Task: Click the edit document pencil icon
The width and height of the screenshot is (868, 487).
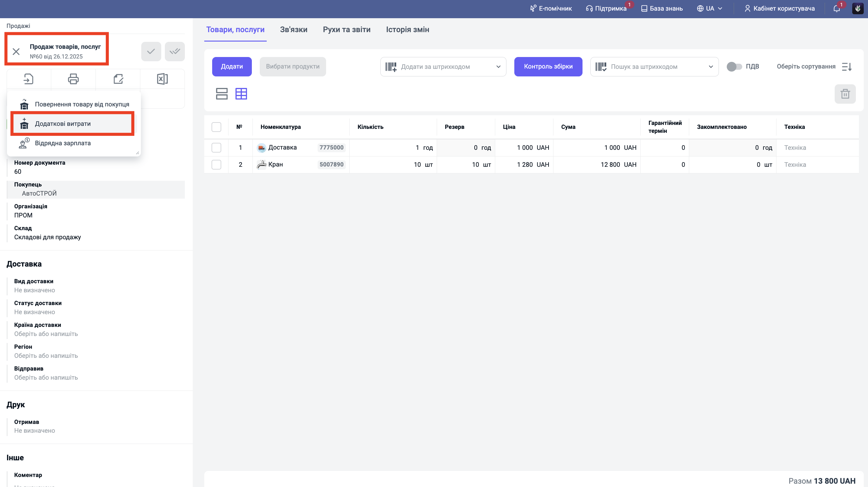Action: 118,79
